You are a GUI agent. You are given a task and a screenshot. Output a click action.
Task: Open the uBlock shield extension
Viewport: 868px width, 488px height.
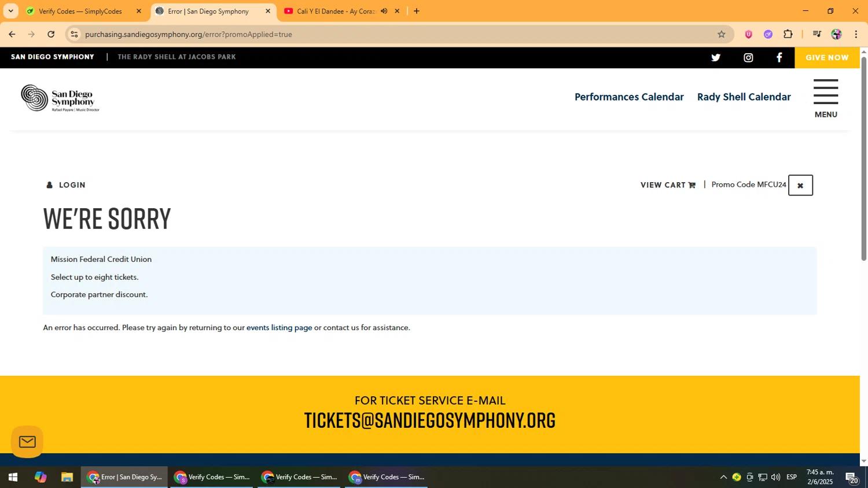pyautogui.click(x=748, y=34)
